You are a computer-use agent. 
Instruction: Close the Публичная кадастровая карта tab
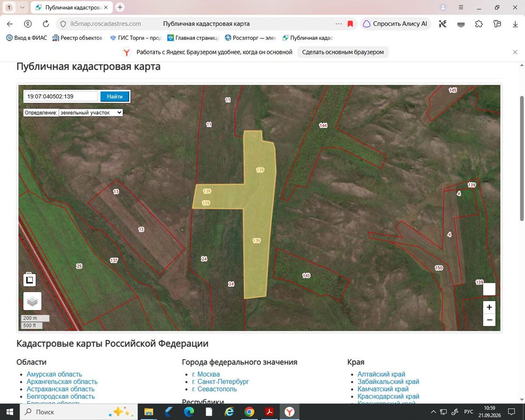point(105,7)
